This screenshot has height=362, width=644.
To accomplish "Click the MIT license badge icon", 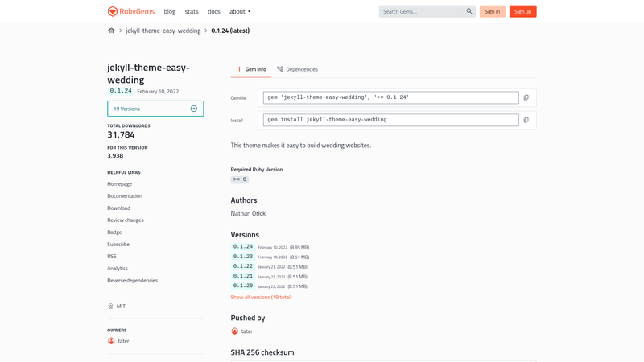I will coord(110,306).
